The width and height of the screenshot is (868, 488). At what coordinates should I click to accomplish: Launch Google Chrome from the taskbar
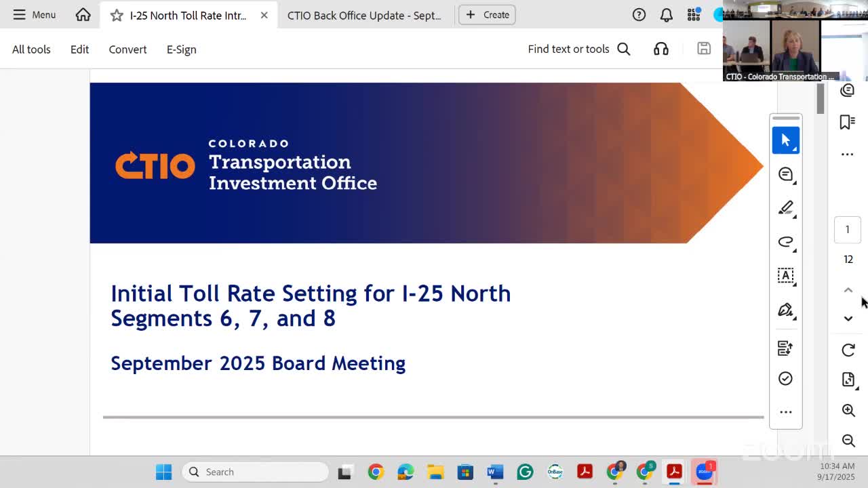tap(376, 472)
